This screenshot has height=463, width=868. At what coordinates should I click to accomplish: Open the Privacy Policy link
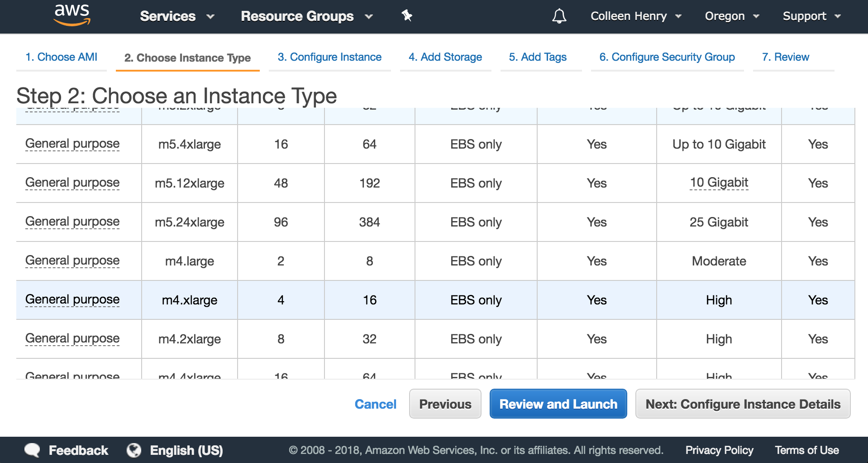(719, 450)
